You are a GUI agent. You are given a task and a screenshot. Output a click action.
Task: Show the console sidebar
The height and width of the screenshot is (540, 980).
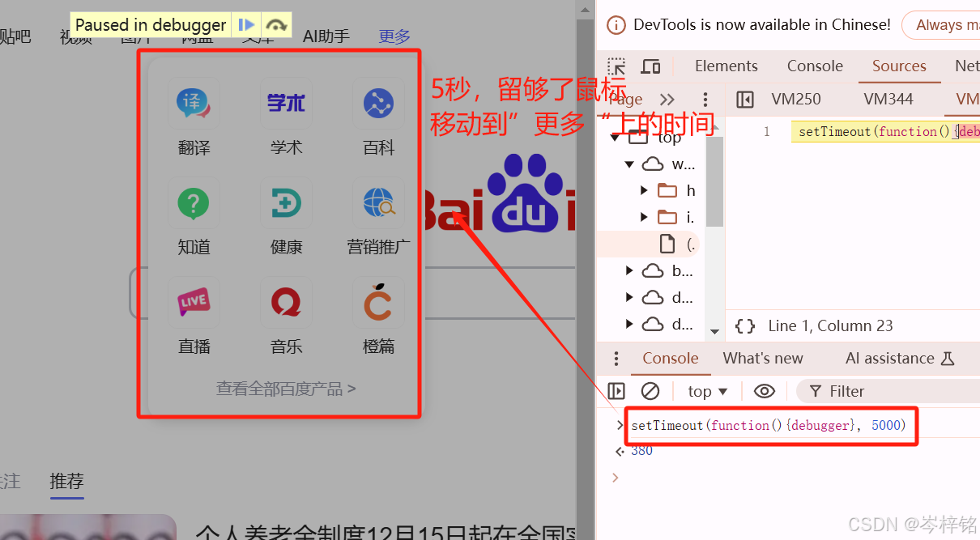(616, 391)
